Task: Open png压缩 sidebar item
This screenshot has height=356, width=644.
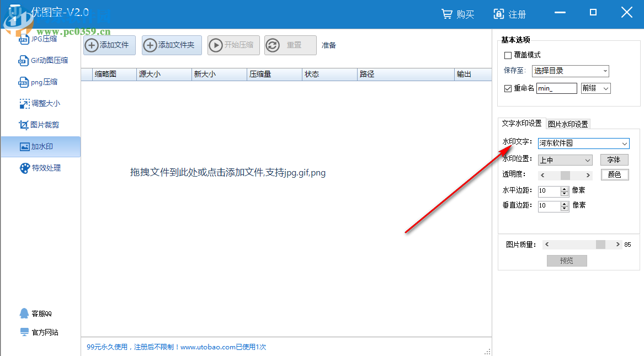Action: point(38,82)
